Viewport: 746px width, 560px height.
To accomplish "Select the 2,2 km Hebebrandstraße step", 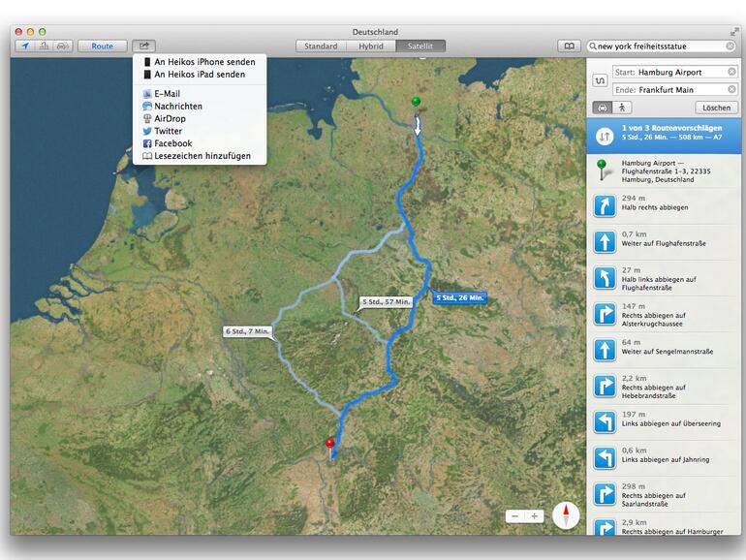I will click(x=665, y=387).
